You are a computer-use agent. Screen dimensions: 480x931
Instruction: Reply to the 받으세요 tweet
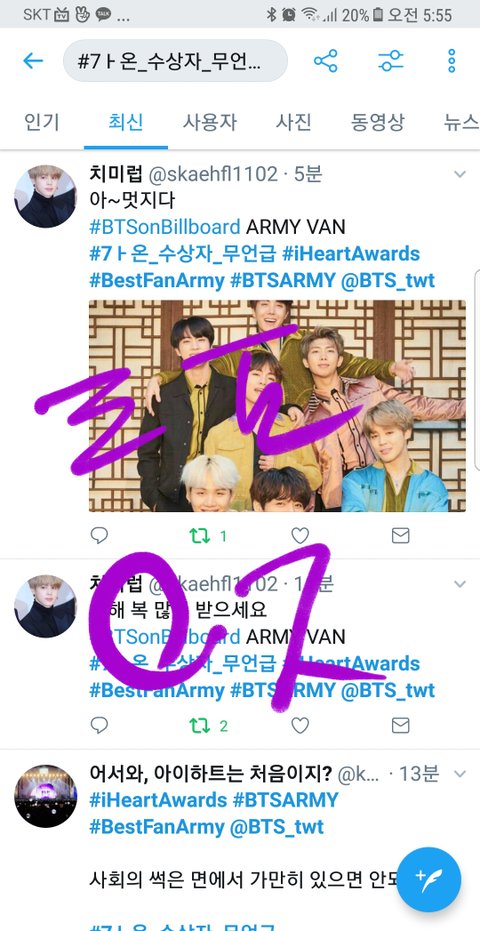(99, 725)
